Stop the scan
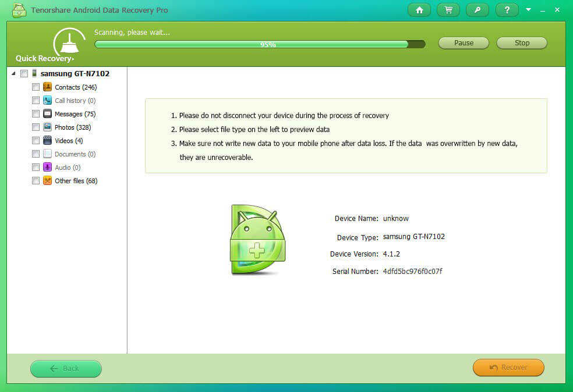 [x=522, y=43]
